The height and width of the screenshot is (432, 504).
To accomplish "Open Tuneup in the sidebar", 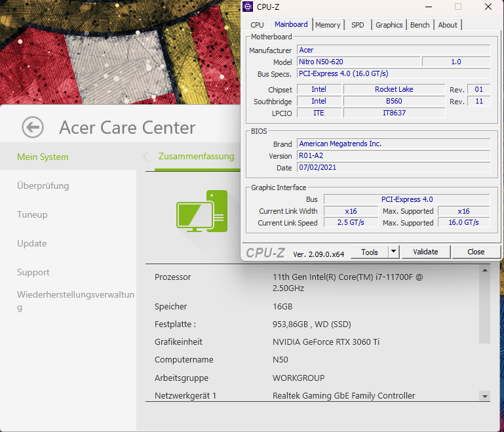I will click(32, 214).
